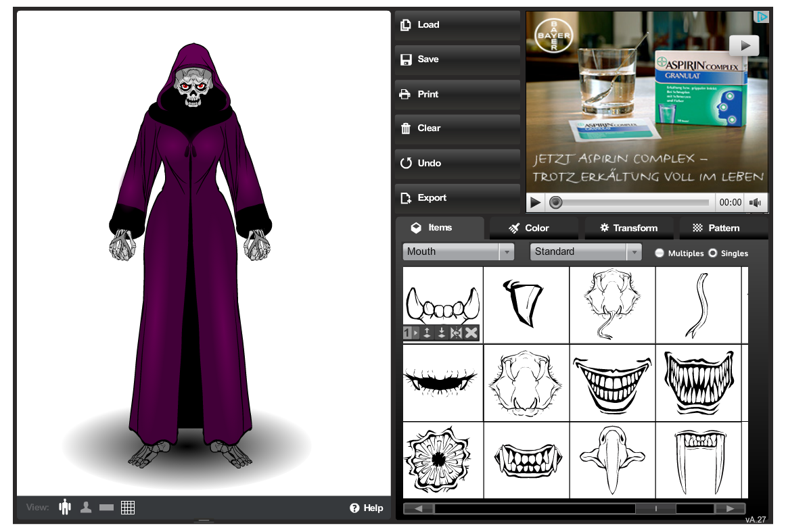The height and width of the screenshot is (532, 786).
Task: Move selected mouth item up one layer
Action: (x=427, y=333)
